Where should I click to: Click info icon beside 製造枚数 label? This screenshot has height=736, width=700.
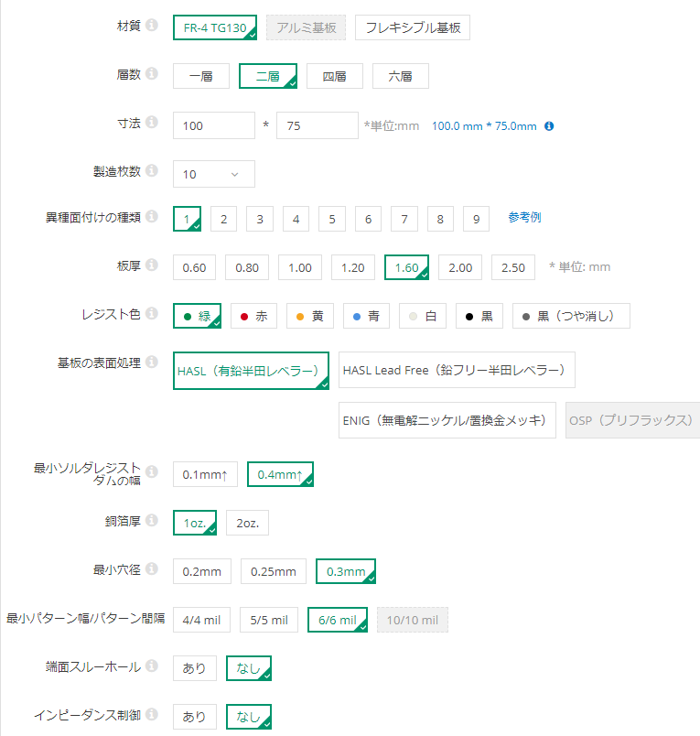(x=152, y=170)
